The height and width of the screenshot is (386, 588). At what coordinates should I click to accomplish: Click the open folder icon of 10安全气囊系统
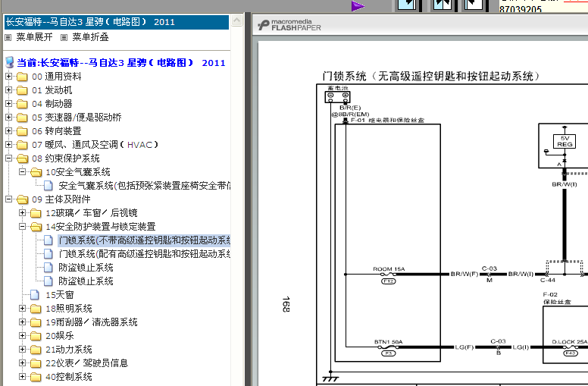pyautogui.click(x=36, y=172)
